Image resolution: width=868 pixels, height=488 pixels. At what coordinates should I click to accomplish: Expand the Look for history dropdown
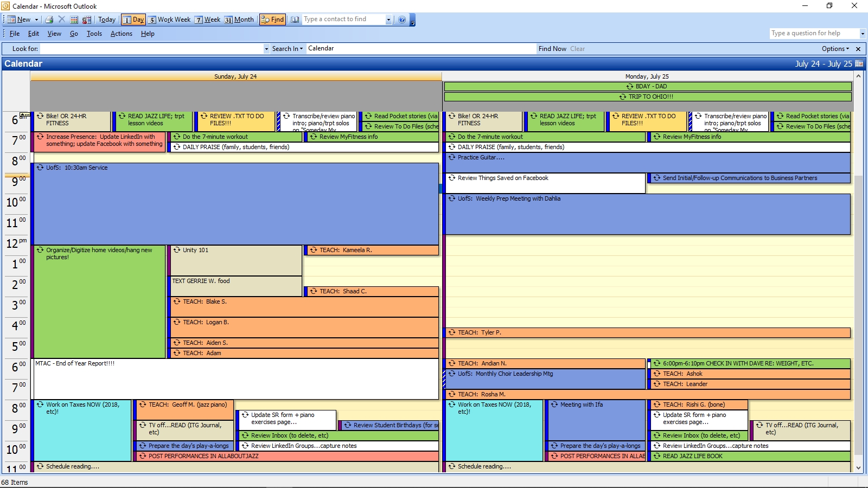(266, 49)
